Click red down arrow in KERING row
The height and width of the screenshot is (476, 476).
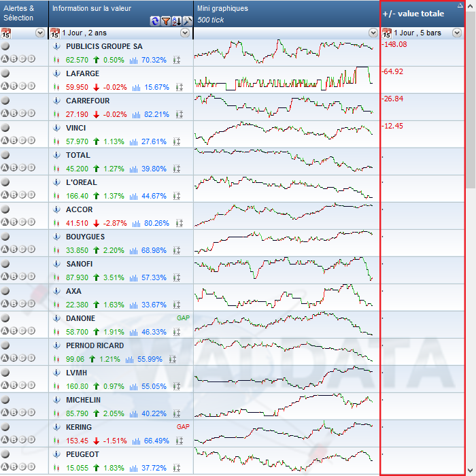click(x=97, y=441)
